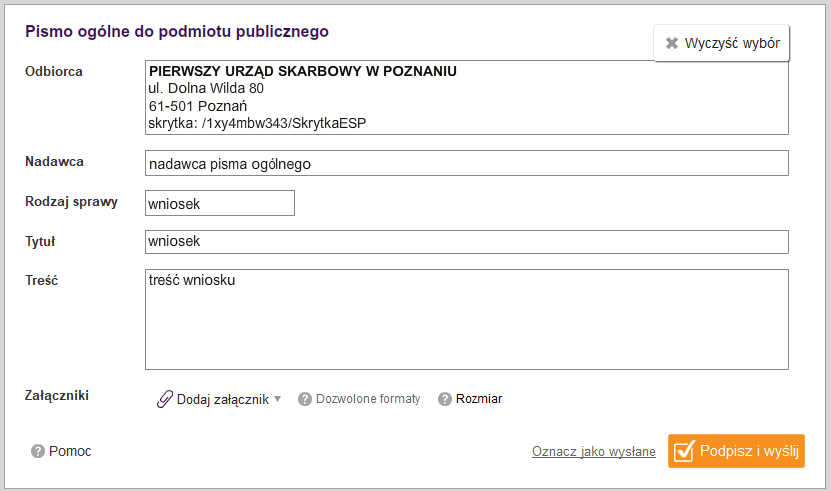Open the Dozwolone formaty info link

(x=368, y=399)
